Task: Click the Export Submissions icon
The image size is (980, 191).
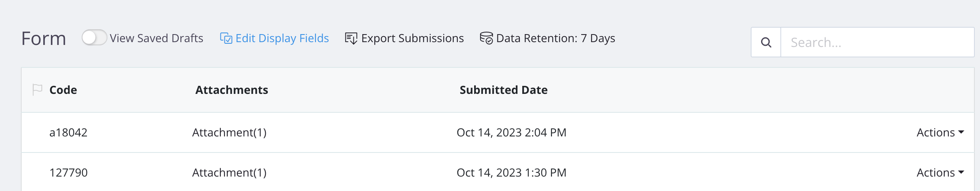Action: pos(351,39)
